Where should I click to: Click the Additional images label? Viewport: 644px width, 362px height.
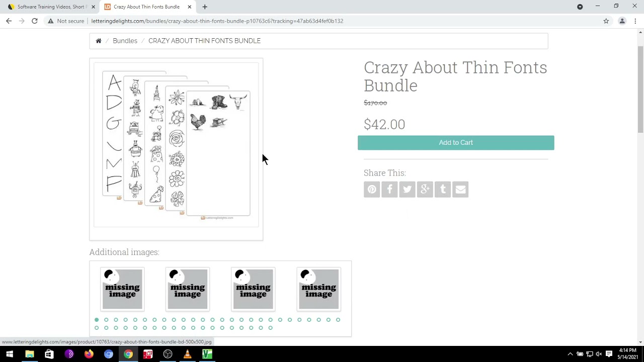(124, 252)
